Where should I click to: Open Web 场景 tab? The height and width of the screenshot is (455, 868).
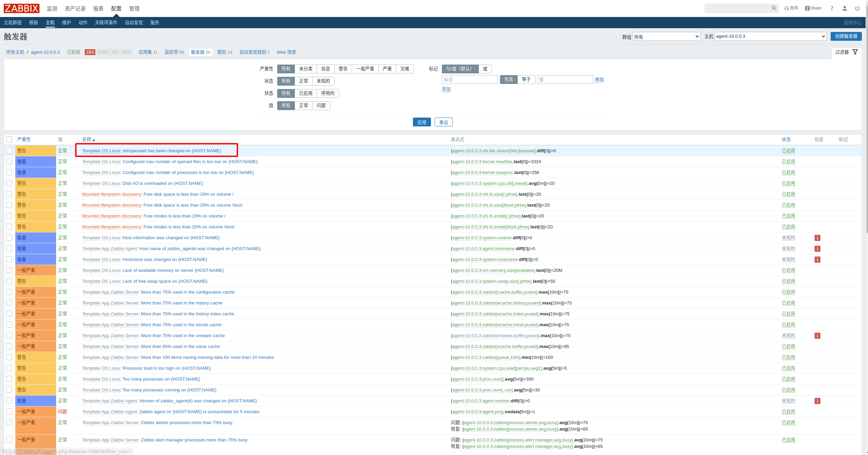[286, 52]
